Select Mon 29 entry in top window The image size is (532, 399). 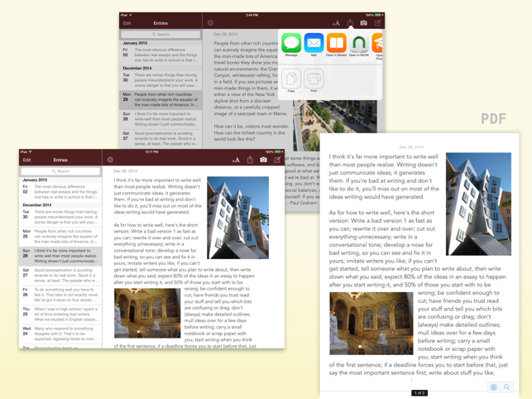click(x=161, y=100)
